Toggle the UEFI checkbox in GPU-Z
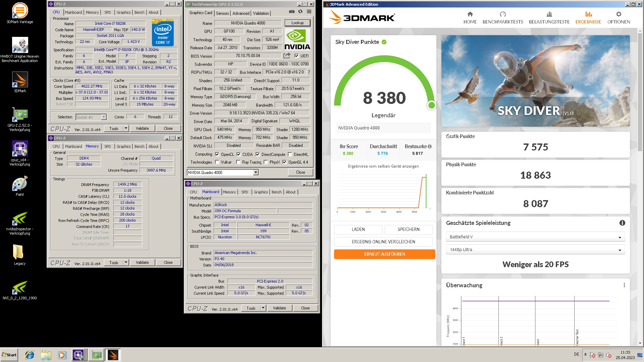 click(x=297, y=56)
